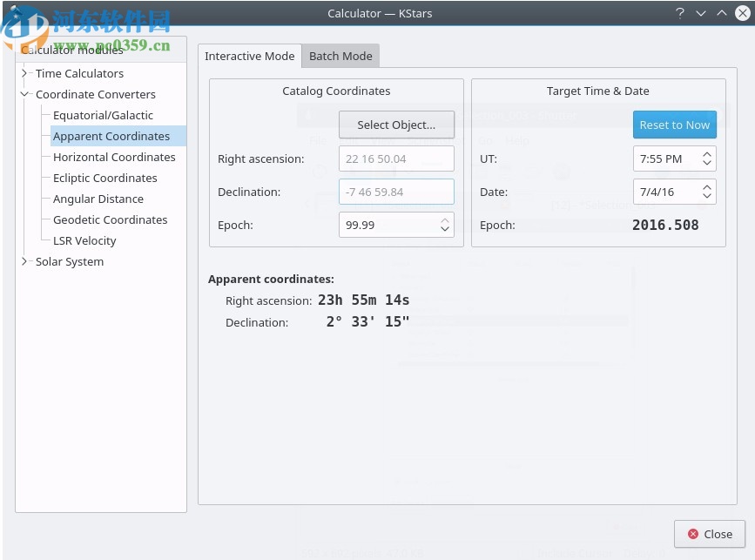
Task: Expand the Time Calculators tree node
Action: pyautogui.click(x=24, y=73)
